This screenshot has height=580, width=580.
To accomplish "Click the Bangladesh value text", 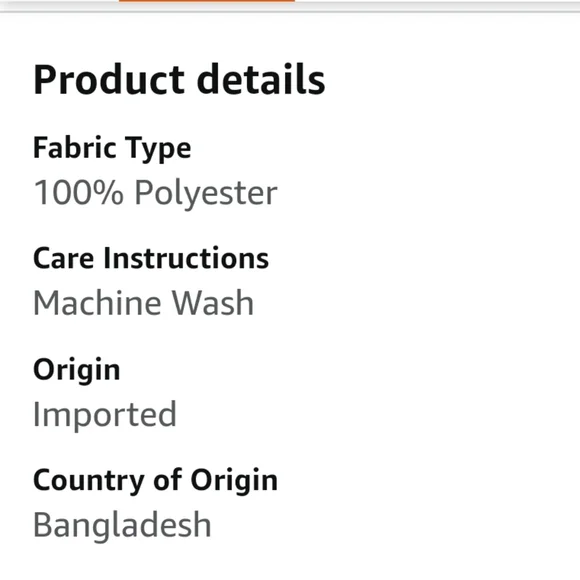I will point(122,525).
